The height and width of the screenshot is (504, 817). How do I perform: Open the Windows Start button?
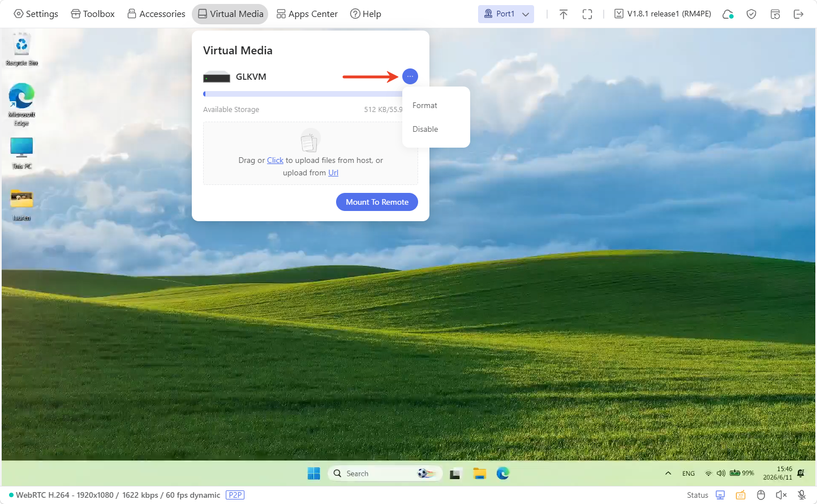(x=314, y=473)
